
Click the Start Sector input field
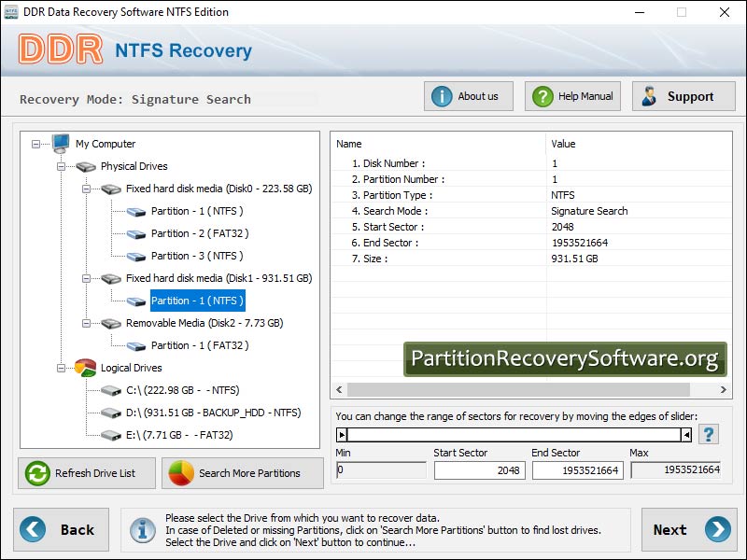(478, 470)
